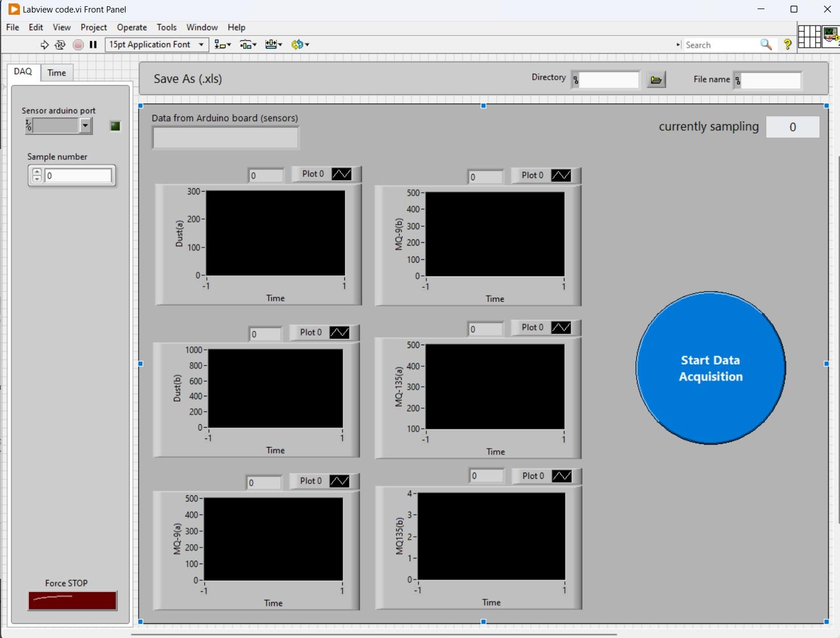Increment the Sample number stepper up
The height and width of the screenshot is (638, 840).
(x=37, y=172)
